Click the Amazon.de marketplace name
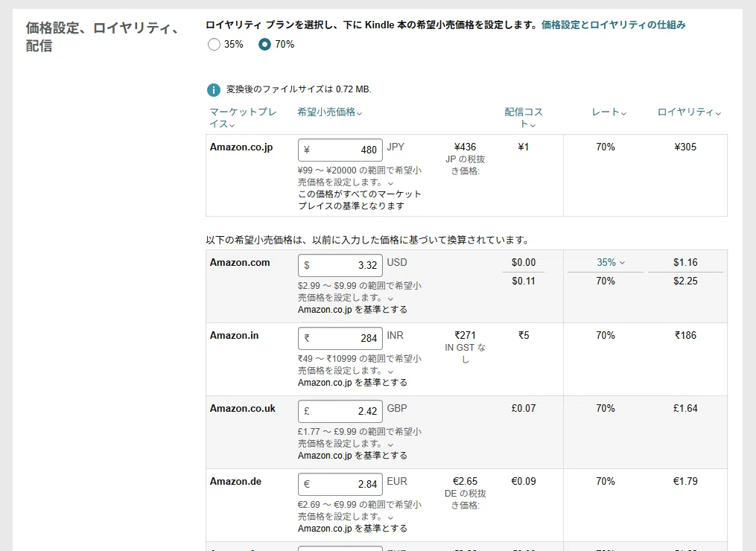This screenshot has width=756, height=551. pyautogui.click(x=235, y=481)
